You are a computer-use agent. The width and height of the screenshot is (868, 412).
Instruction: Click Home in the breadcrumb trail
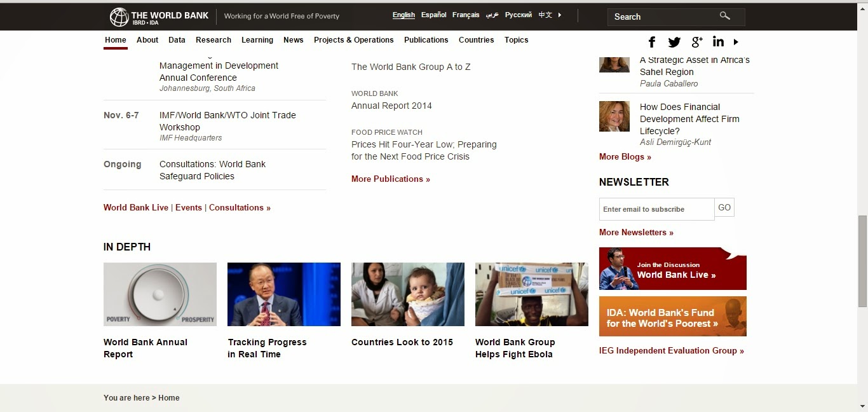tap(169, 398)
